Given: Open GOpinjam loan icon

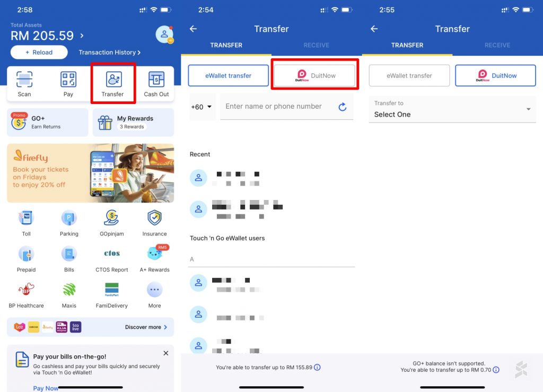Looking at the screenshot, I should coord(112,218).
